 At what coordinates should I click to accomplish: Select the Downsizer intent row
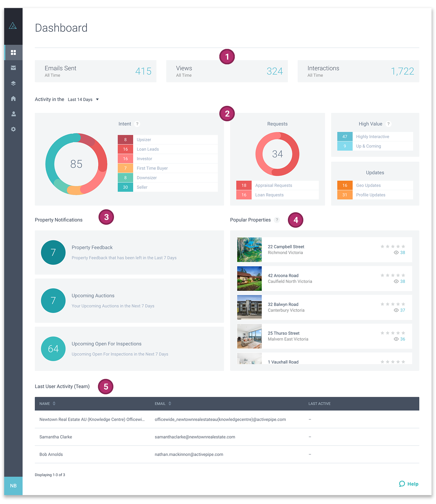[168, 178]
